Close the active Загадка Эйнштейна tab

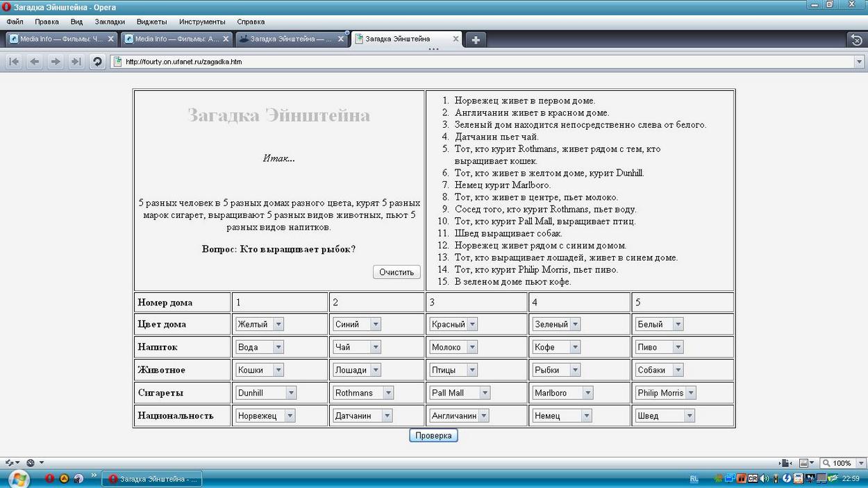[x=456, y=39]
